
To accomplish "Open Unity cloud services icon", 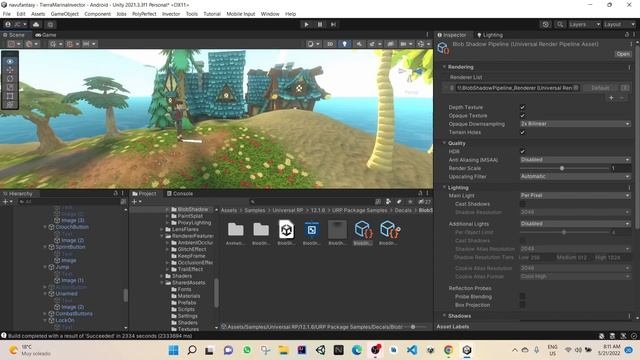I will point(36,24).
